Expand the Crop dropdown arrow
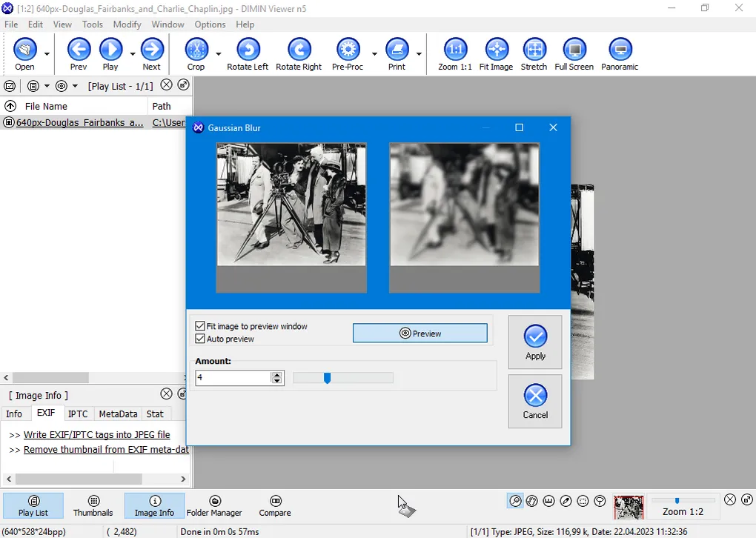Image resolution: width=756 pixels, height=538 pixels. coord(218,54)
